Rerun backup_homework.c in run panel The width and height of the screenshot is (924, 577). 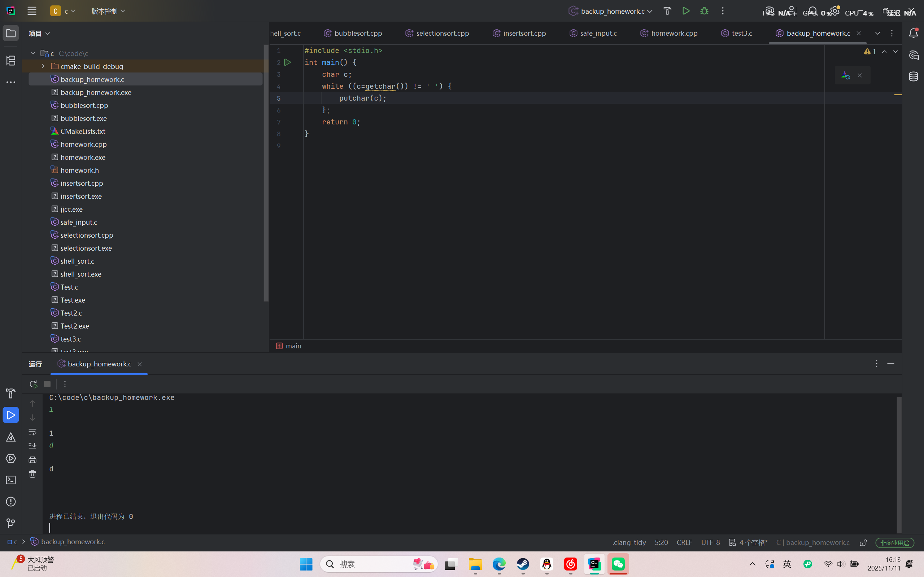coord(33,384)
